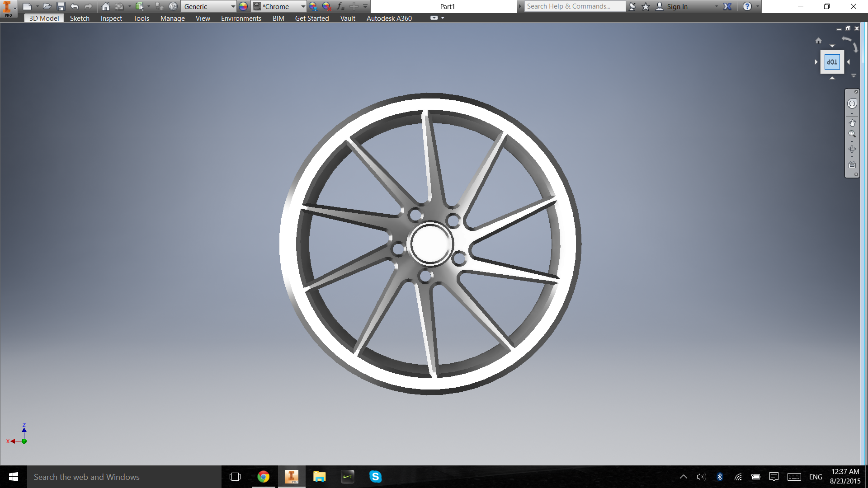Click the Undo arrow icon
Image resolution: width=868 pixels, height=488 pixels.
coord(75,6)
